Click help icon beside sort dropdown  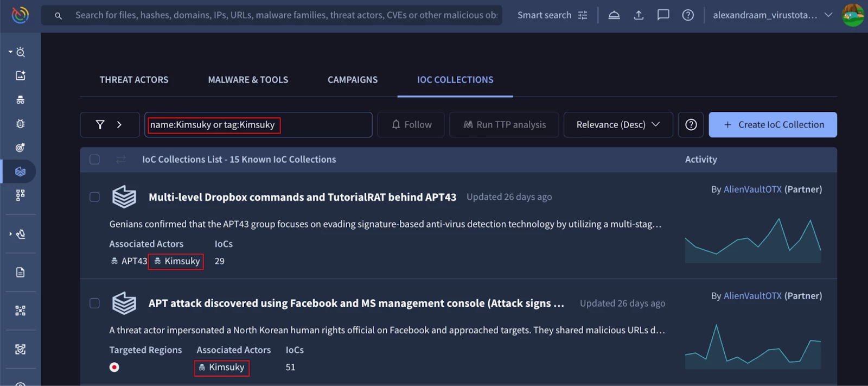691,125
